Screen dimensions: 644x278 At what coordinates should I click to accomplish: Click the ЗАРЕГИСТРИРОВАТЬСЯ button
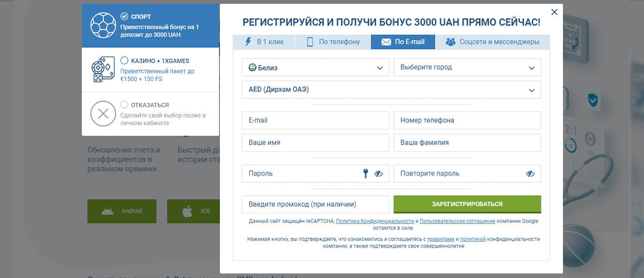pyautogui.click(x=467, y=205)
